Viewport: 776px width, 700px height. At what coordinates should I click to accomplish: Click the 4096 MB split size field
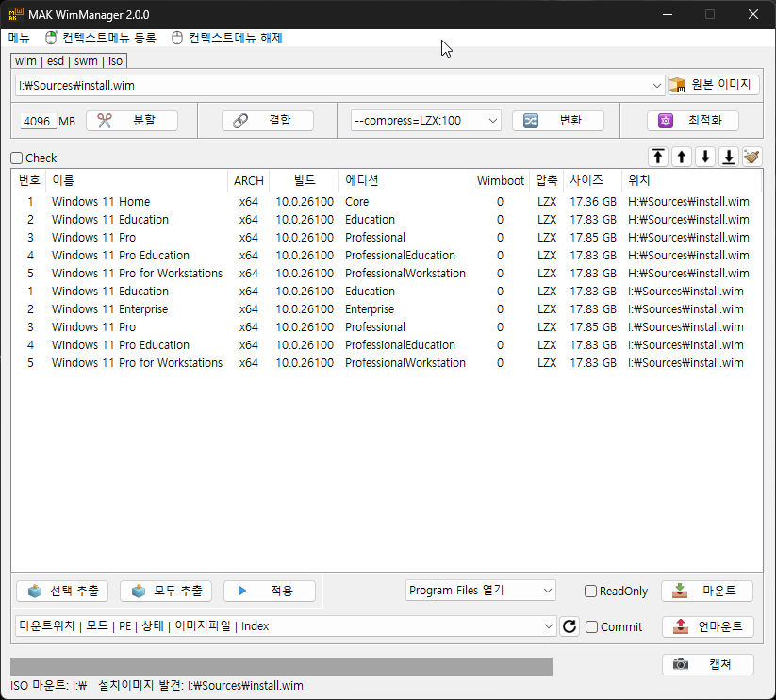38,122
